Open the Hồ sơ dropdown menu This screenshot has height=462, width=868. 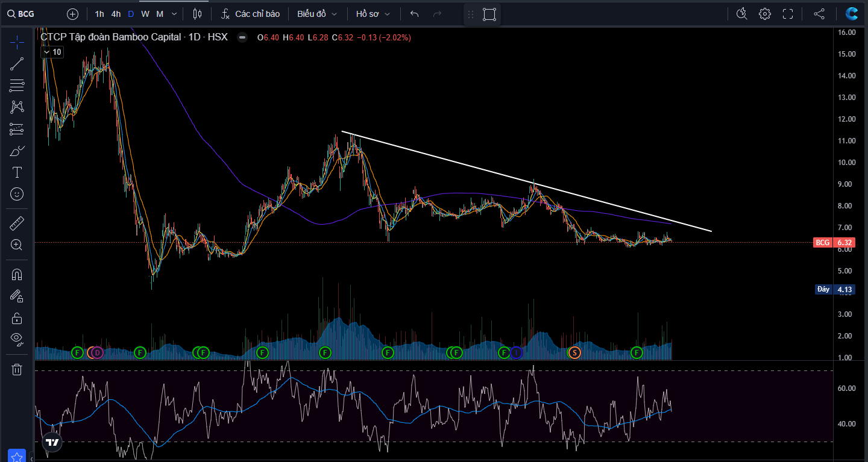[373, 14]
